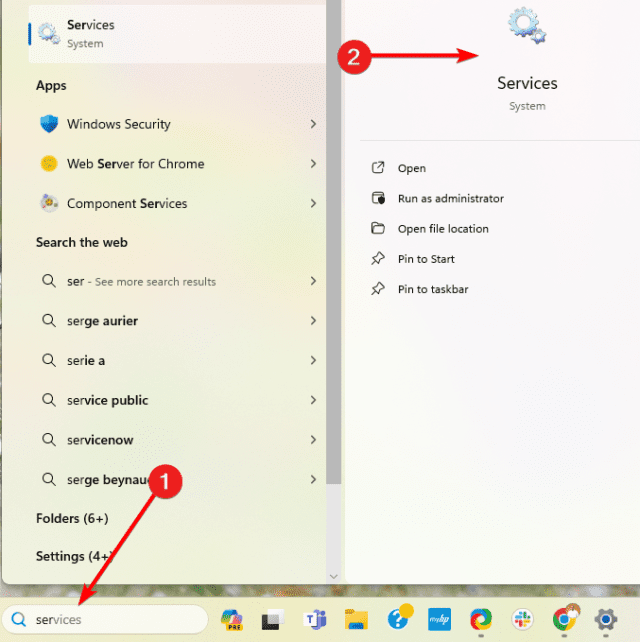Click the taskbar search magnifier icon

click(x=18, y=619)
